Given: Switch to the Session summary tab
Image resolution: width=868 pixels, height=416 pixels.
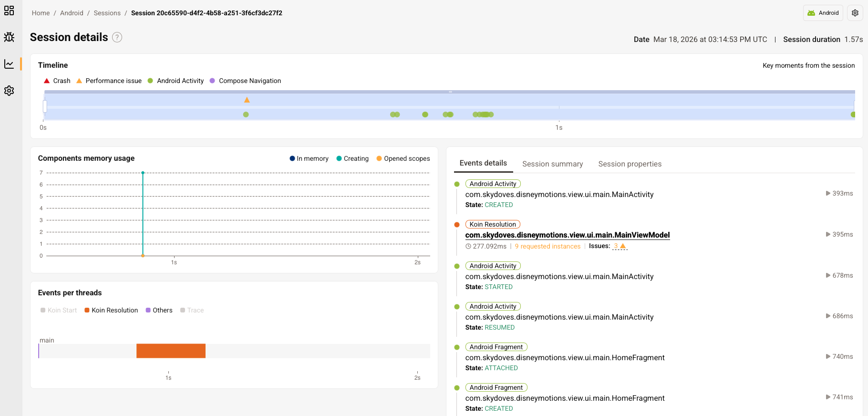Looking at the screenshot, I should pos(552,164).
